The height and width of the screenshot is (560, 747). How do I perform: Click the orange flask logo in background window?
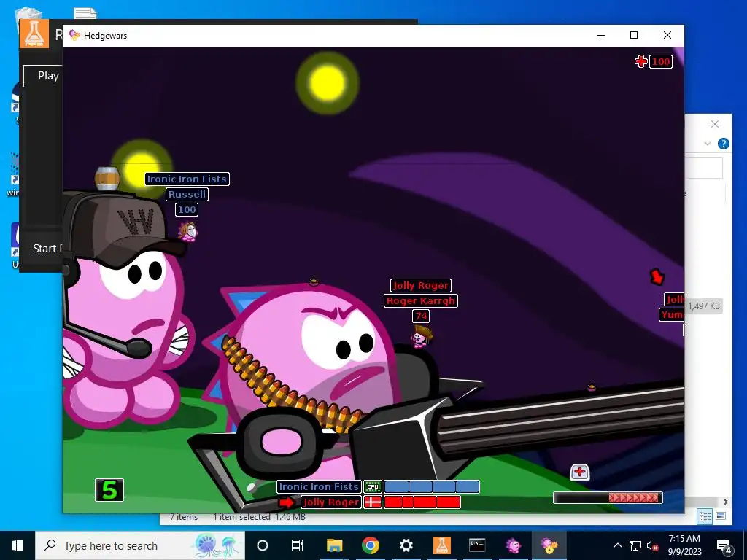(34, 34)
